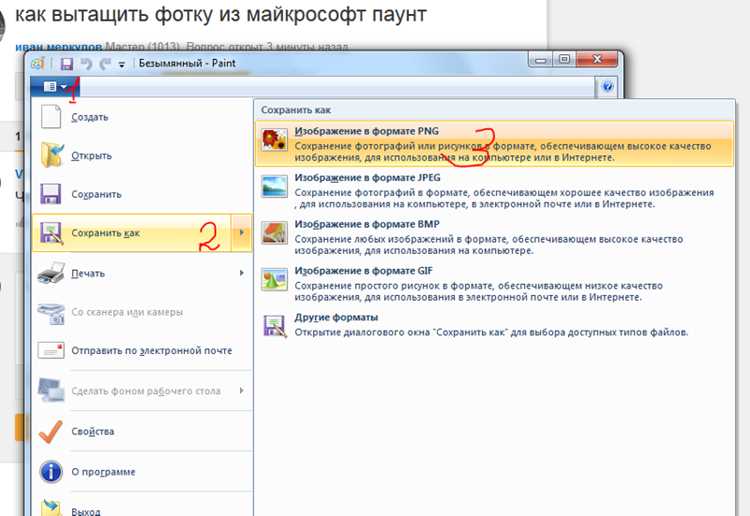Maximize the Paint window
The image size is (750, 516).
pyautogui.click(x=564, y=59)
